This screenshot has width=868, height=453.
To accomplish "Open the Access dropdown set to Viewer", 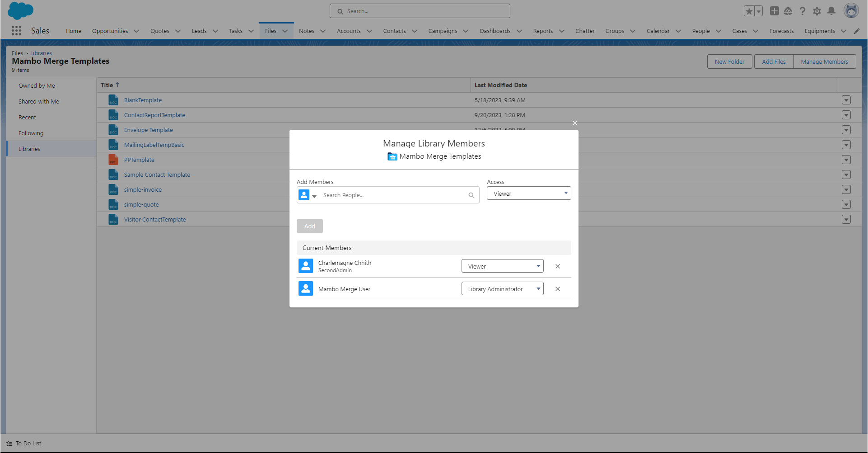I will coord(529,193).
